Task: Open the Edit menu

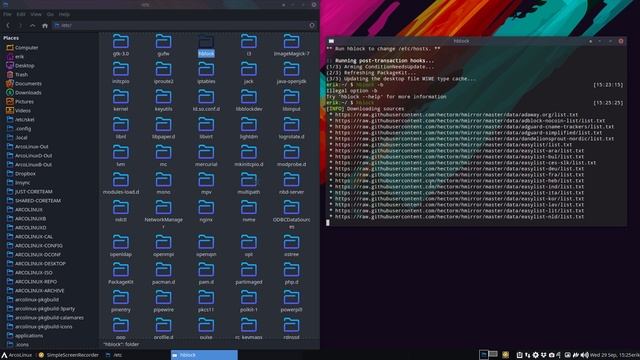Action: (21, 14)
